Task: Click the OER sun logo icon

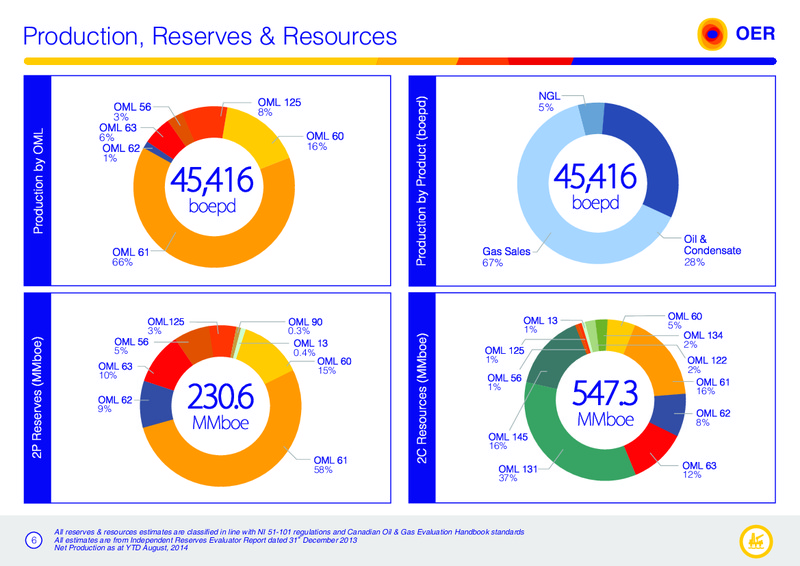Action: [x=712, y=34]
